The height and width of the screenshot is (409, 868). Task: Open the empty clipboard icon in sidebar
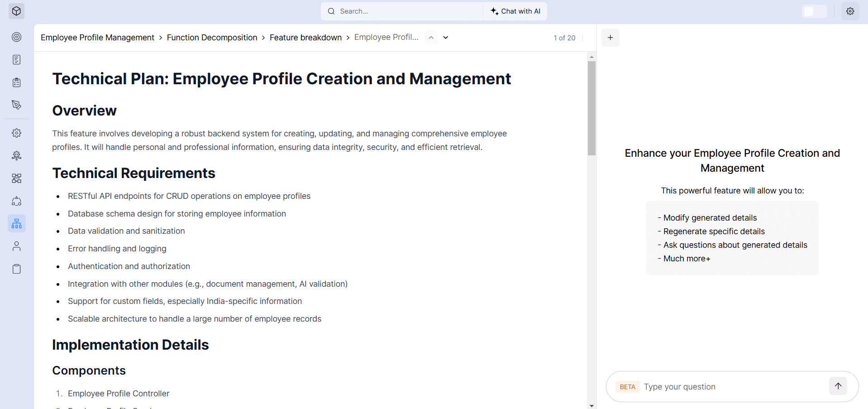tap(17, 269)
